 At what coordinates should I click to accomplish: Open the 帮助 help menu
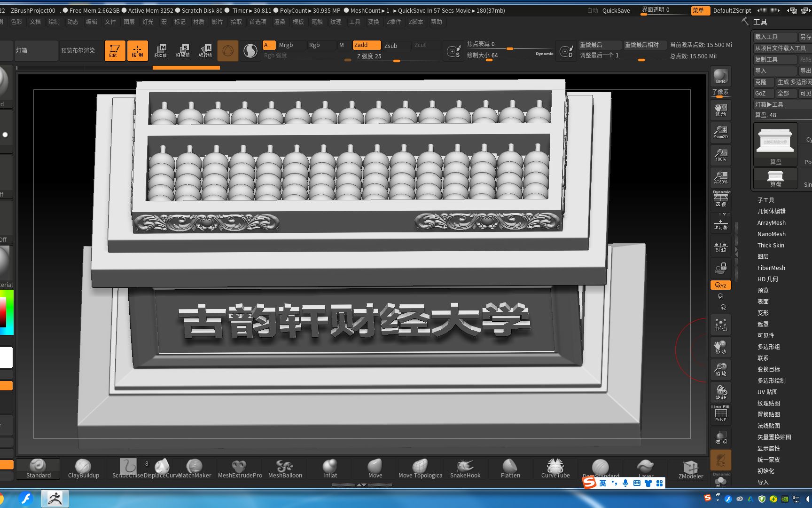[x=437, y=22]
